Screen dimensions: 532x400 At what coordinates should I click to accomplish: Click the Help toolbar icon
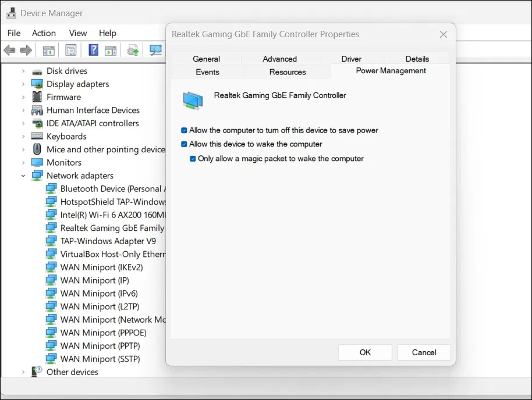point(93,51)
